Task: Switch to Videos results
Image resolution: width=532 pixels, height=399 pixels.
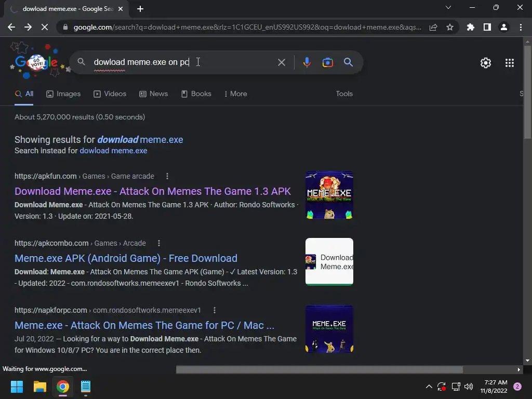Action: (110, 94)
